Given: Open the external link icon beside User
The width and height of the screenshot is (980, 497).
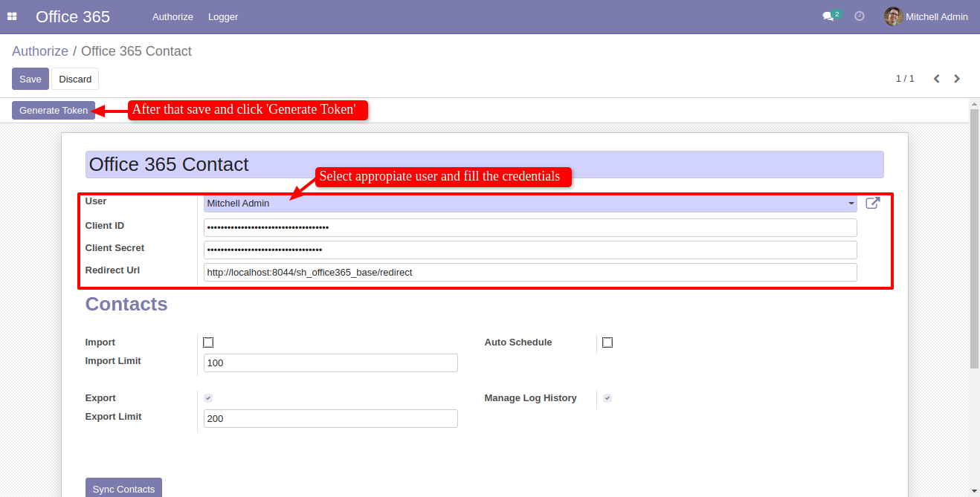Looking at the screenshot, I should (x=873, y=203).
